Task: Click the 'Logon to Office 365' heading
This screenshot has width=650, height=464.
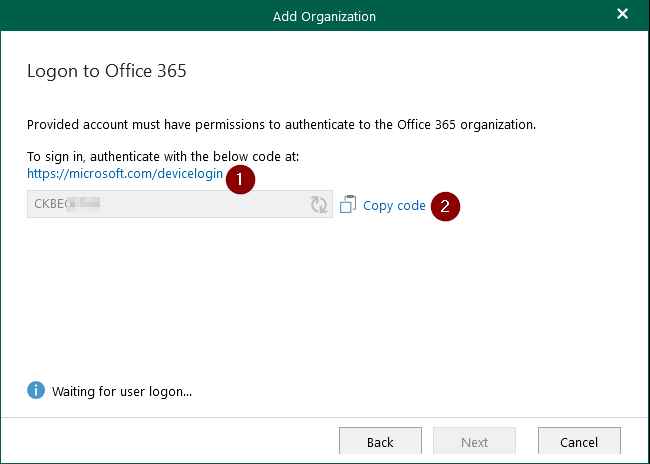Action: pos(107,71)
